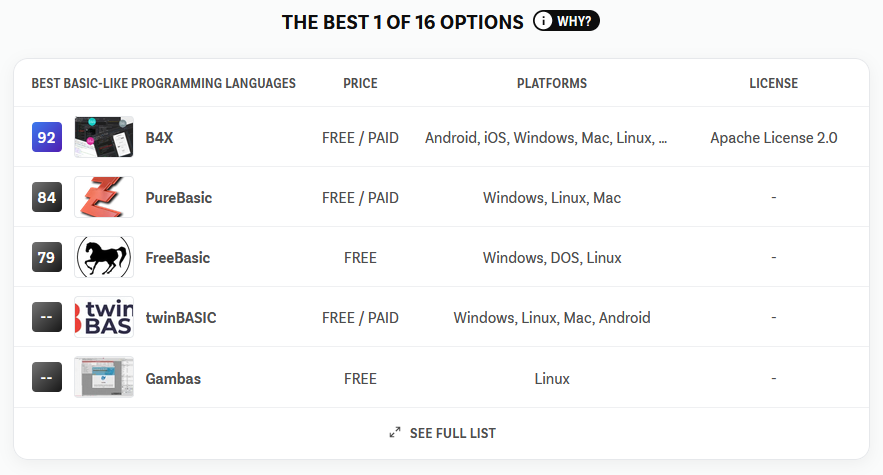Click the 84 score badge for PureBasic
The height and width of the screenshot is (475, 883).
click(x=47, y=197)
